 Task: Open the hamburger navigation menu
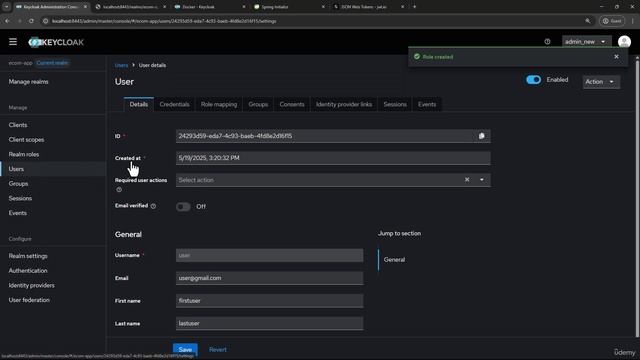[13, 42]
